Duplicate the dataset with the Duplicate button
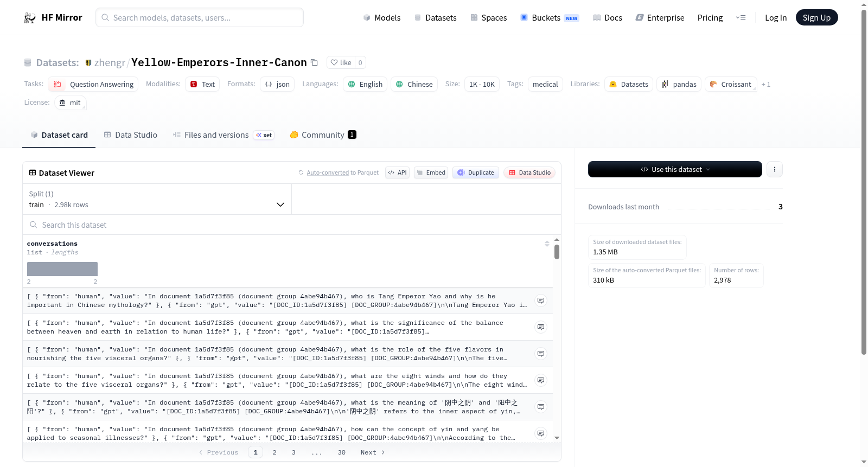 click(x=476, y=172)
